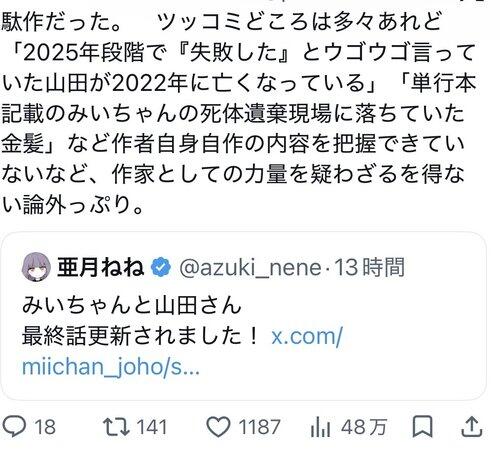
Task: Select the 亜月ねね display name
Action: click(x=101, y=267)
